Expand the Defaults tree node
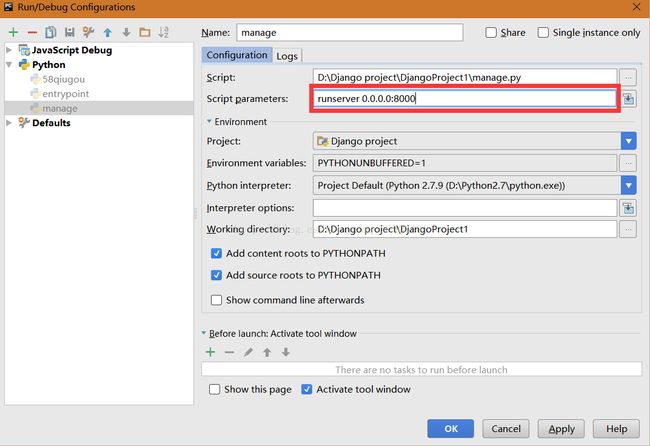The width and height of the screenshot is (650, 446). [x=9, y=123]
